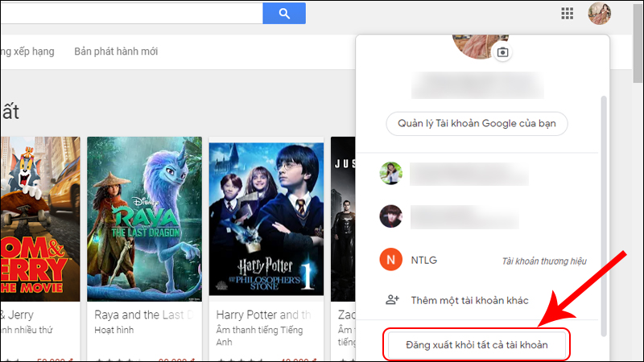Open the Justice League poster partially hidden
This screenshot has width=644, height=362.
[343, 219]
